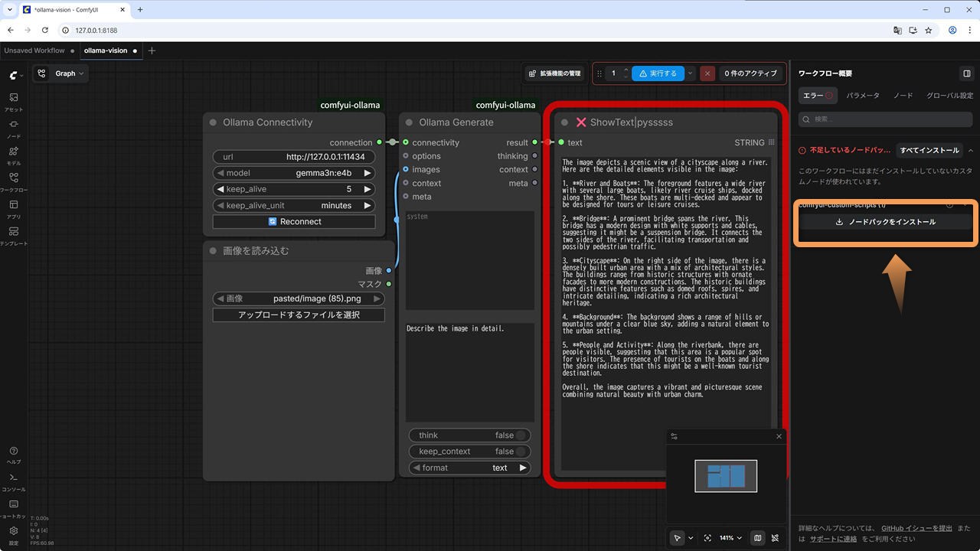Click the minimap settings sliders icon

[674, 436]
